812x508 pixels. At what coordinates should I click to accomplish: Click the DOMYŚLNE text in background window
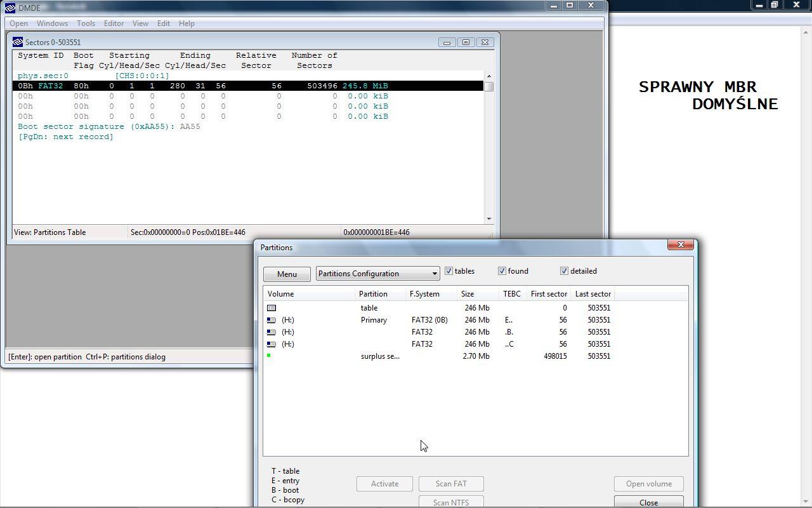[735, 104]
